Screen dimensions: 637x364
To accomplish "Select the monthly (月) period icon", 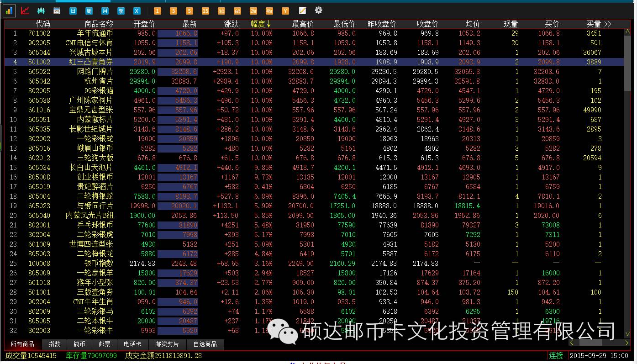I will pyautogui.click(x=105, y=11).
